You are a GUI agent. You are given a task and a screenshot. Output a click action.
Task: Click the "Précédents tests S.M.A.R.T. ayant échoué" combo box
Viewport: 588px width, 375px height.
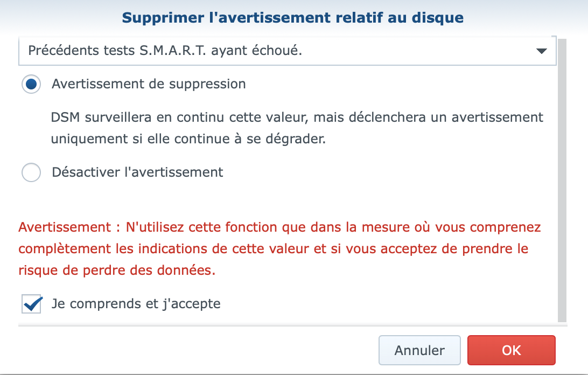269,51
